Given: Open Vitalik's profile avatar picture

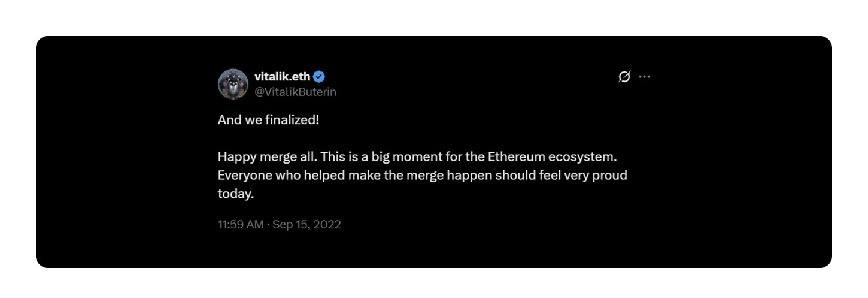Looking at the screenshot, I should 233,84.
